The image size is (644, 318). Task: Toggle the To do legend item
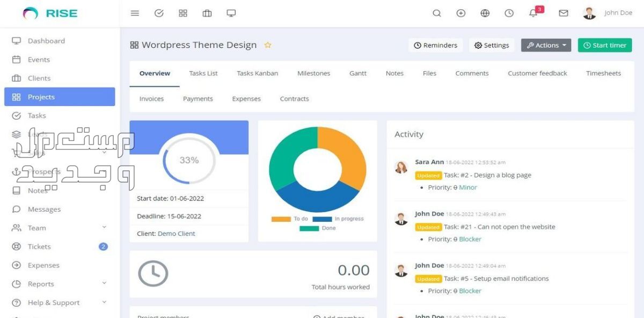pos(290,219)
